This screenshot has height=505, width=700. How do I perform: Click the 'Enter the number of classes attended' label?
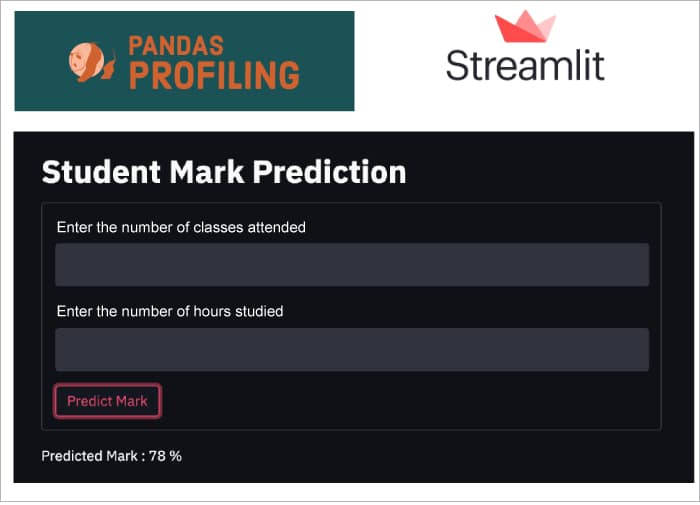click(181, 227)
